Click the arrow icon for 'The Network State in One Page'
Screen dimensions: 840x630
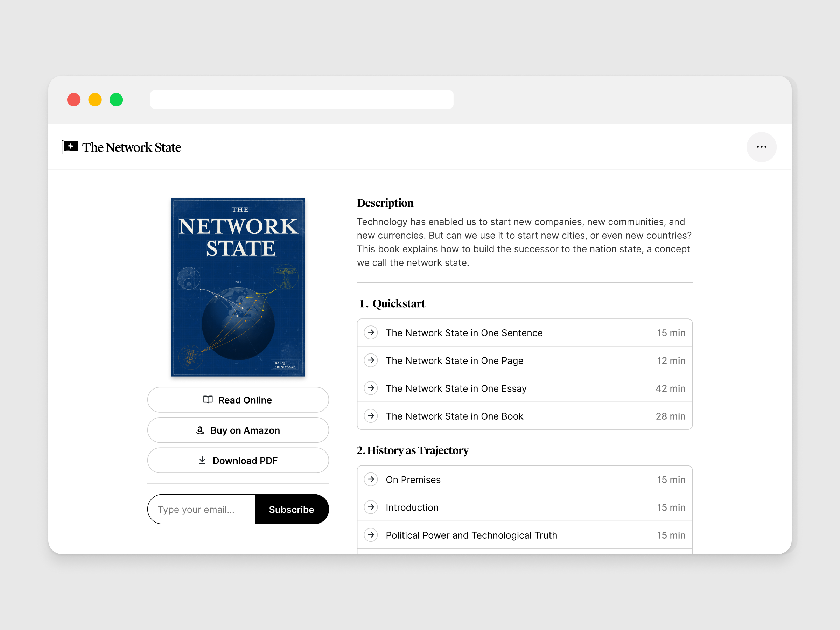click(371, 360)
